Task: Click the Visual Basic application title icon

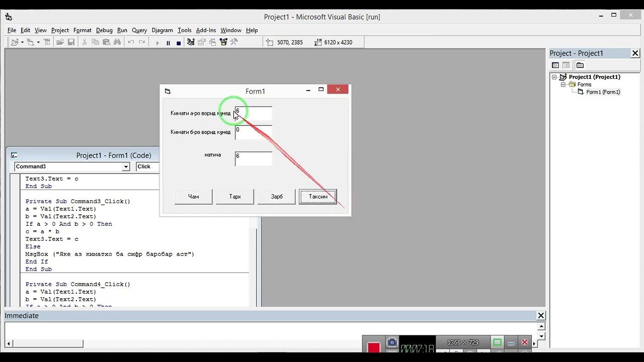Action: pos(9,17)
